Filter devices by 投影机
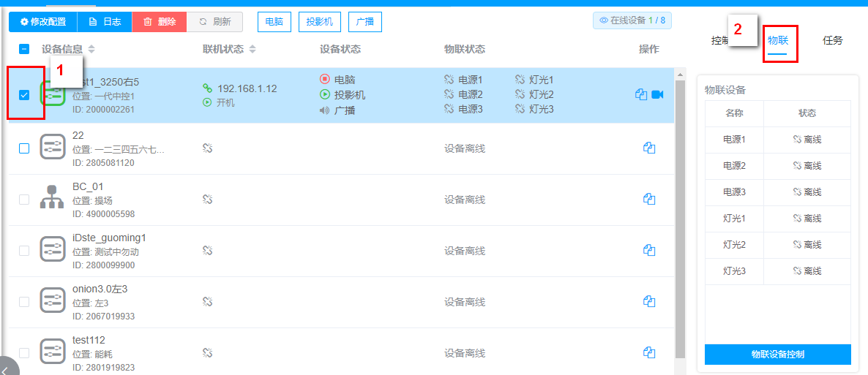 pyautogui.click(x=319, y=22)
